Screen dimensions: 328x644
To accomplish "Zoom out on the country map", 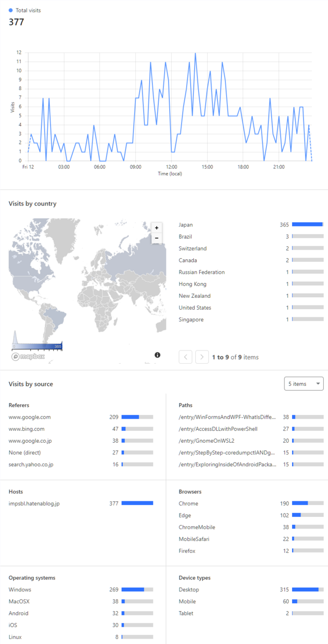I will [x=157, y=238].
